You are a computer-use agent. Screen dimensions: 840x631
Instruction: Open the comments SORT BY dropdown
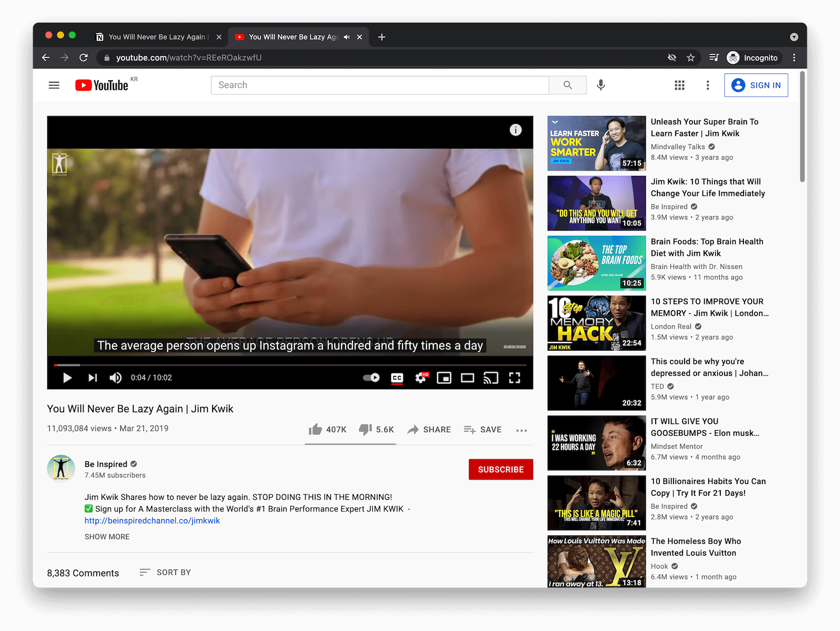(165, 572)
